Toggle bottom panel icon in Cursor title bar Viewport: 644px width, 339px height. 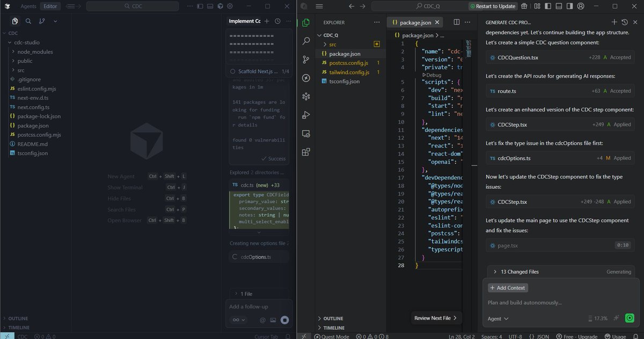(x=210, y=6)
